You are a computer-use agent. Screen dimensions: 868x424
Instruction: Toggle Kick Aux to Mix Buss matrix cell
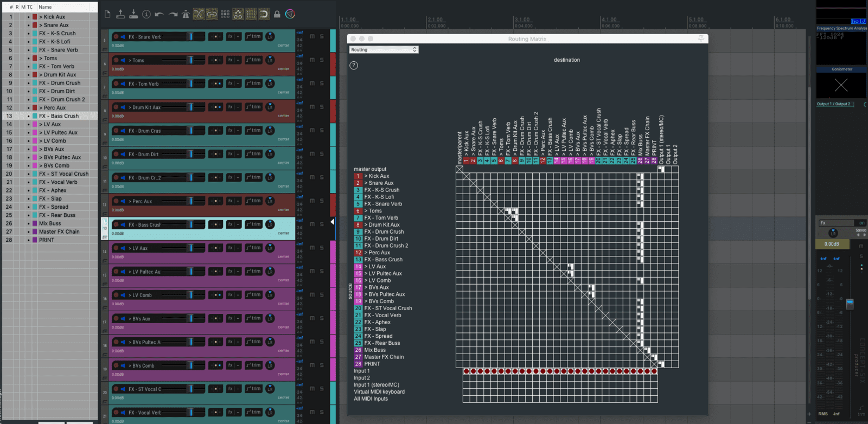(640, 176)
